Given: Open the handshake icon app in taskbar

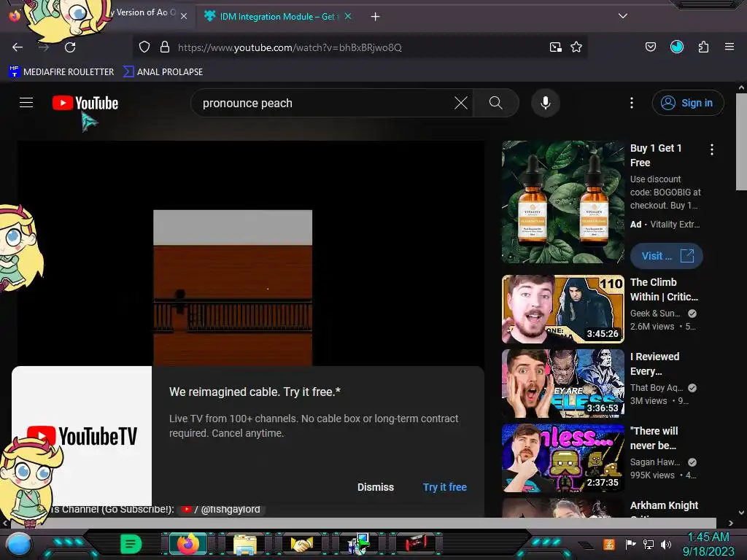Looking at the screenshot, I should click(x=302, y=544).
